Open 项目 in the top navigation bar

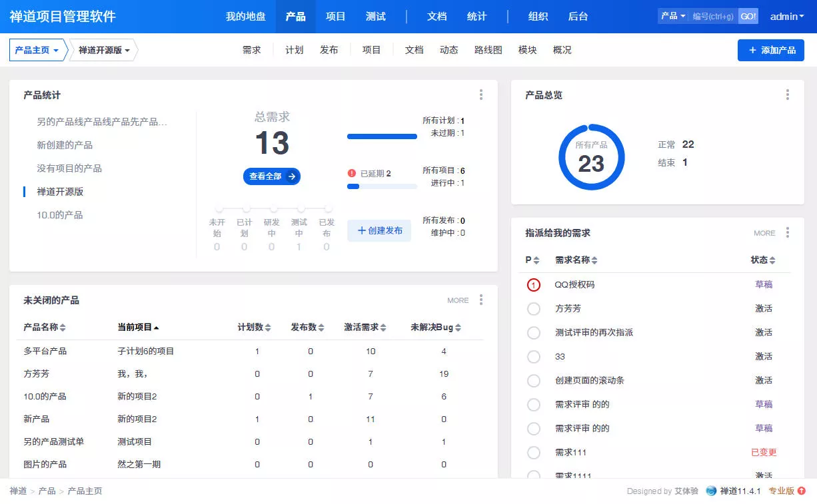pyautogui.click(x=336, y=17)
